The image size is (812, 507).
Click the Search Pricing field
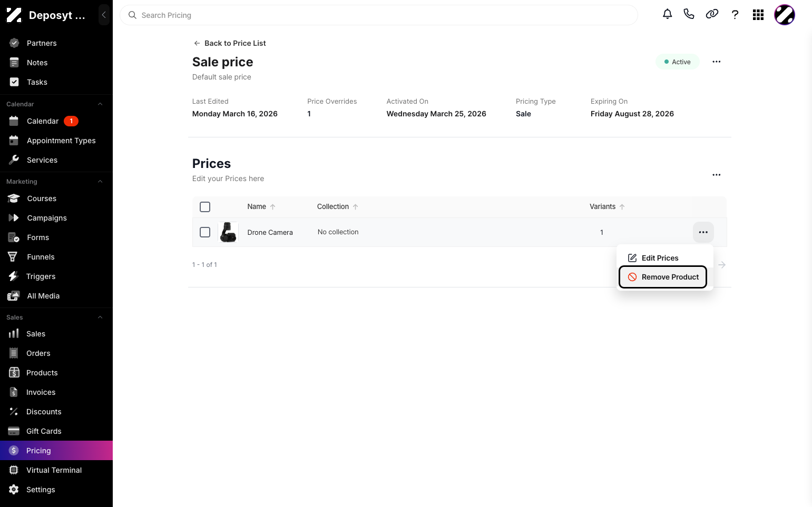(x=379, y=15)
